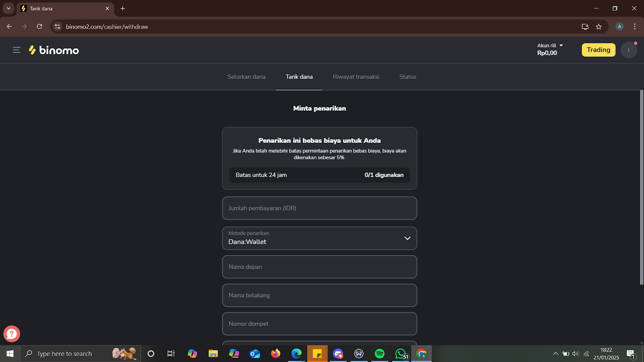This screenshot has width=644, height=362.
Task: Open the support chat bubble
Action: (x=11, y=334)
